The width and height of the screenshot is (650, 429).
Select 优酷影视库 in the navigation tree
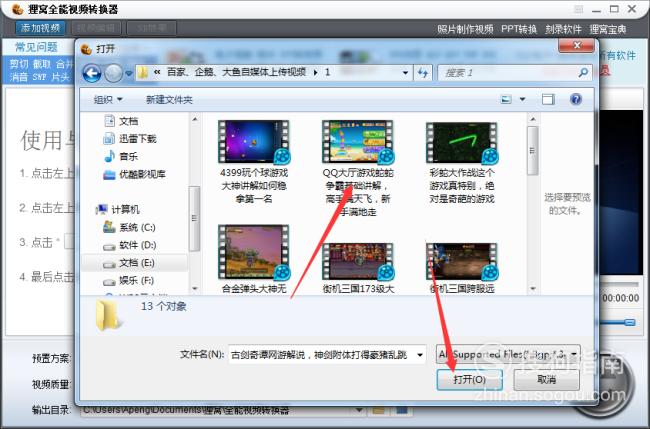coord(134,174)
